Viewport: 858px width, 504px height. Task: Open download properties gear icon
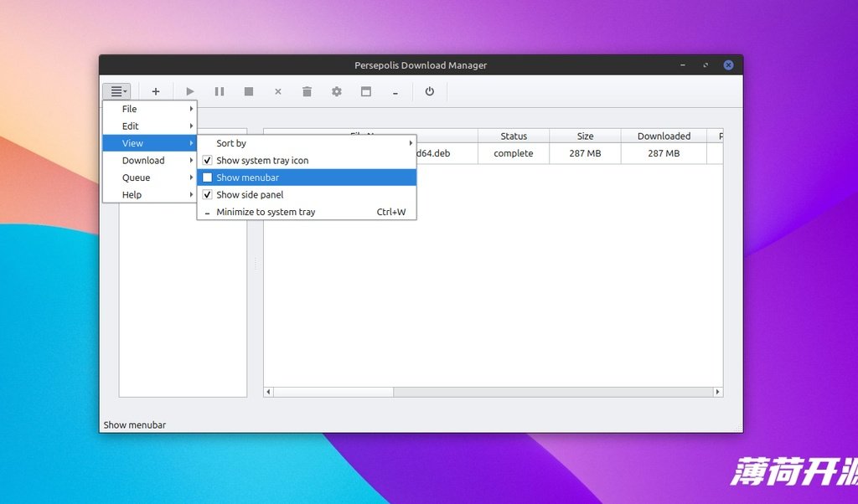point(337,91)
